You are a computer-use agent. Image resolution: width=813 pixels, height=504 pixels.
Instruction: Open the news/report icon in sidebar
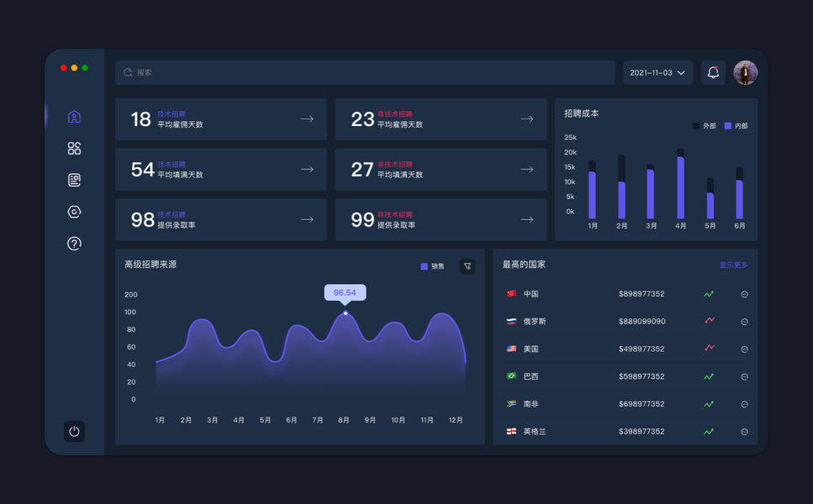click(x=74, y=180)
